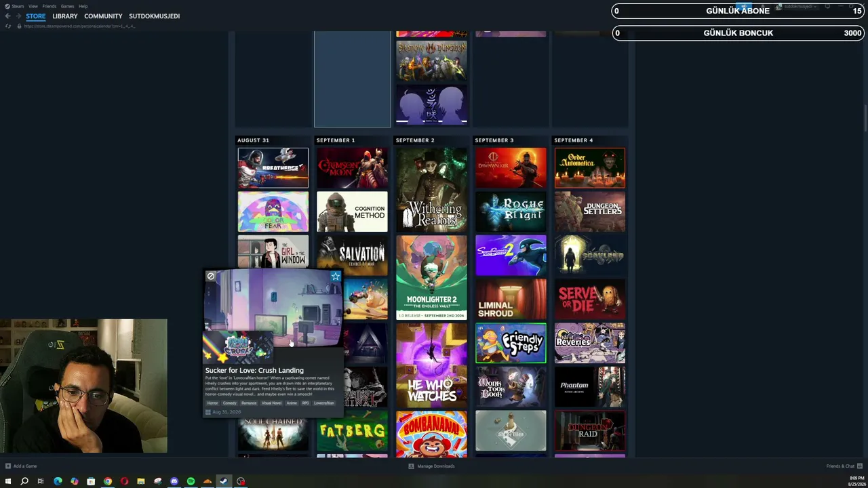Screen dimensions: 868x488
Task: Open the Help menu
Action: pos(83,6)
